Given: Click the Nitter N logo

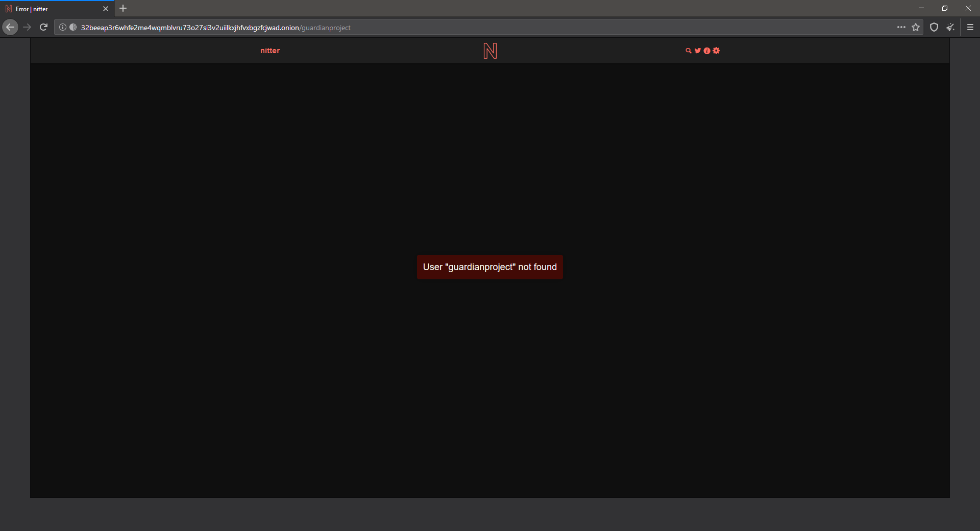Looking at the screenshot, I should point(489,51).
